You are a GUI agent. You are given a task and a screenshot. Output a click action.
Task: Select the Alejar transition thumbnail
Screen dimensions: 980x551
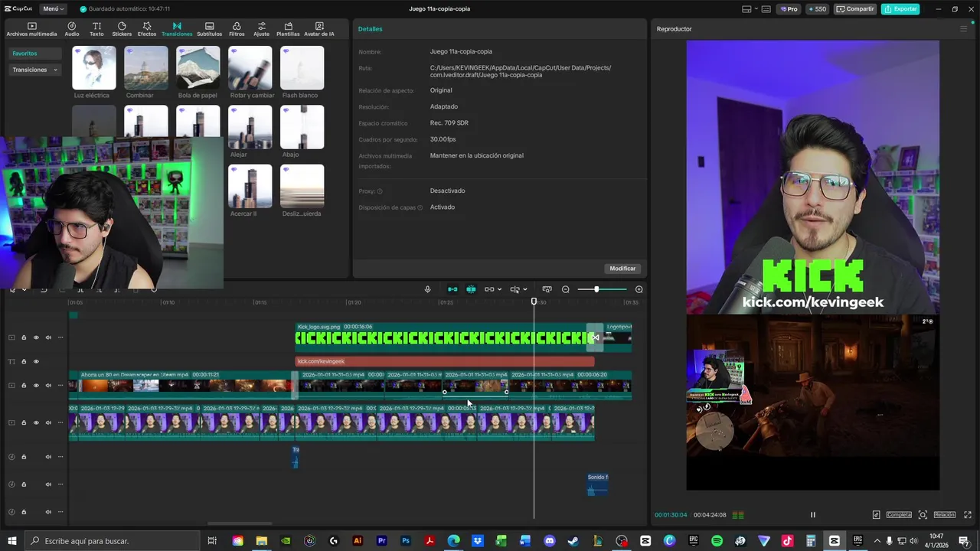tap(250, 126)
